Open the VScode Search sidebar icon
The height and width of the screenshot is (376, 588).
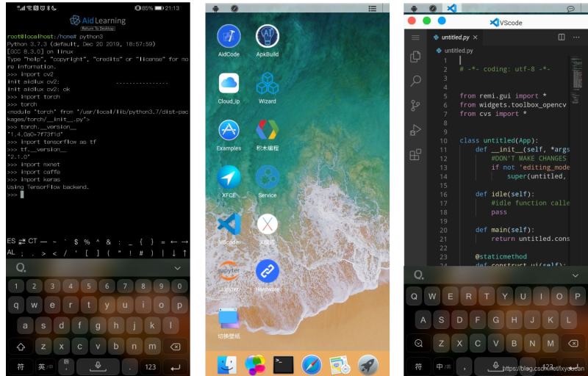tap(415, 81)
